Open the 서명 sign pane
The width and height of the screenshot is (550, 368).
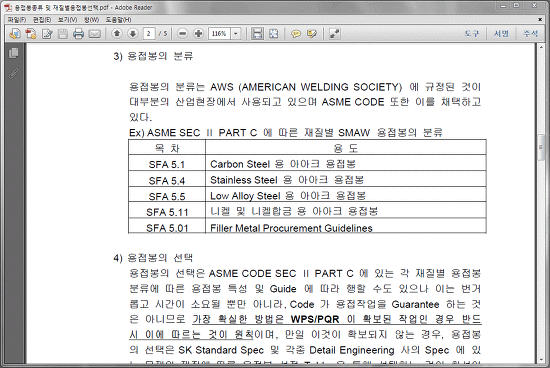tap(501, 34)
